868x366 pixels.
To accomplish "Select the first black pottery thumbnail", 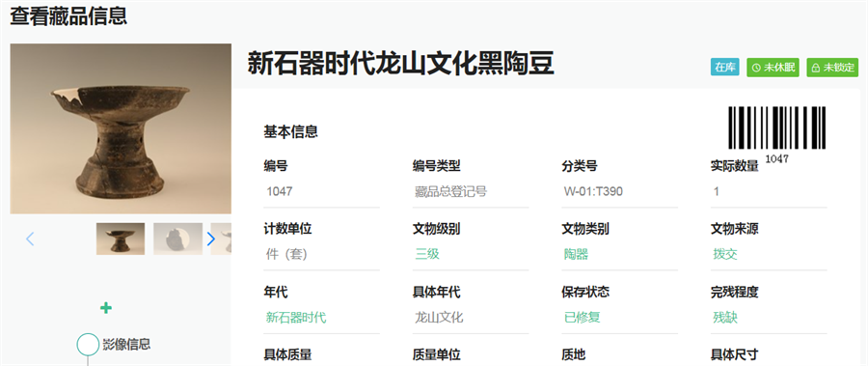I will (121, 239).
